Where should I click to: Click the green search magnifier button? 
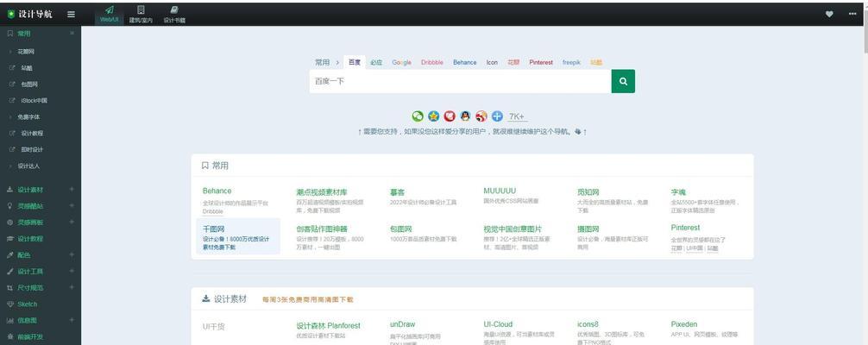(623, 81)
